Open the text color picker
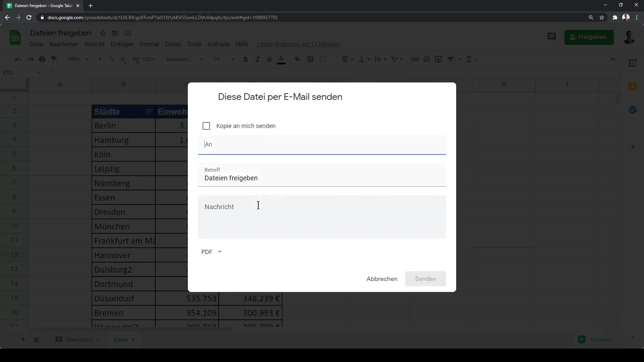Viewport: 644px width, 362px height. click(x=281, y=59)
